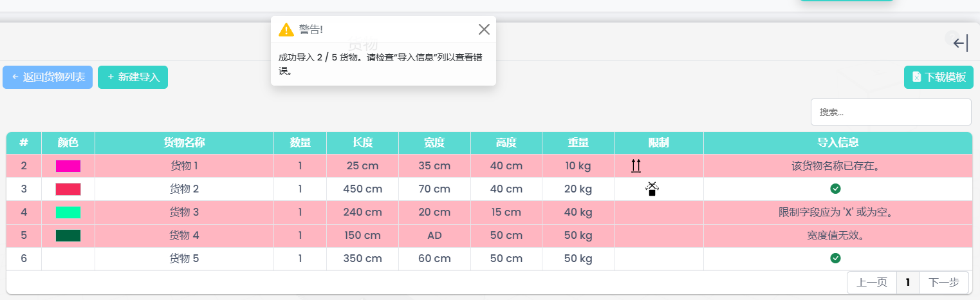980x300 pixels.
Task: Click the no-stacking restriction icon for 货物 2
Action: [652, 189]
